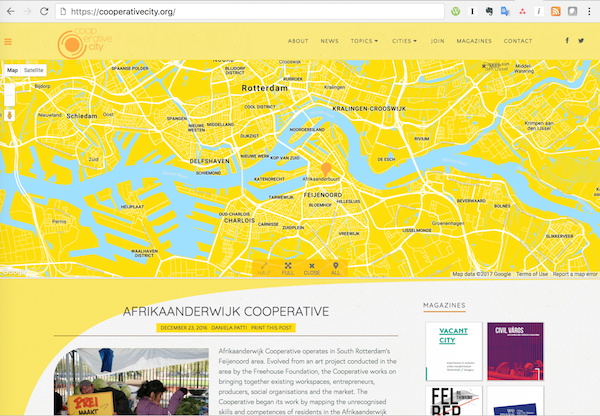Select the Street View pegman icon
The height and width of the screenshot is (416, 600).
coord(10,115)
